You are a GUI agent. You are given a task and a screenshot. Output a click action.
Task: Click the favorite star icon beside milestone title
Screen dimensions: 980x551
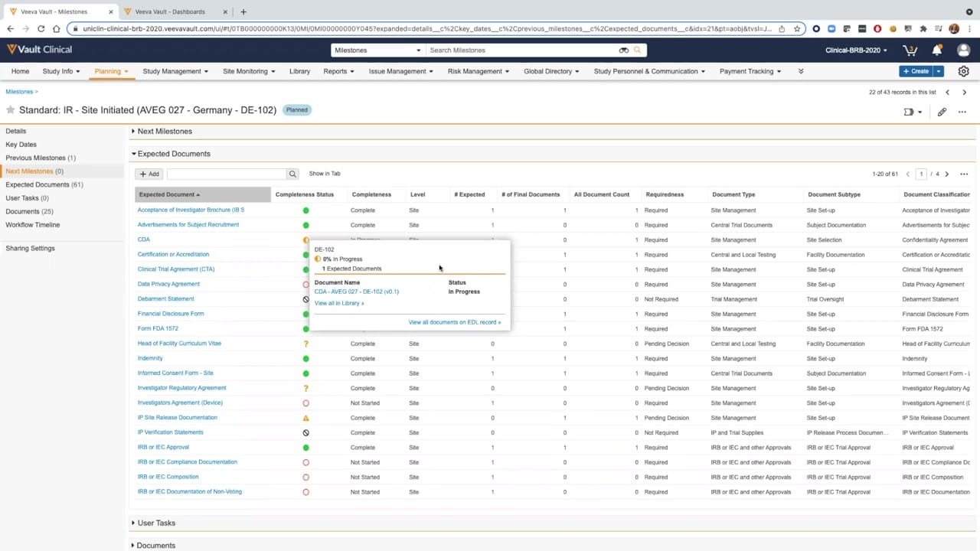(11, 110)
